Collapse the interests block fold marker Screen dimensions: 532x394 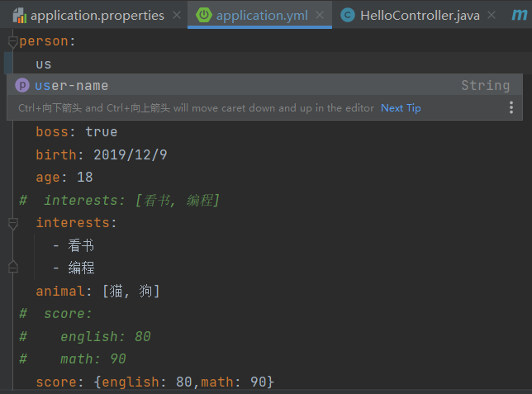tap(12, 223)
